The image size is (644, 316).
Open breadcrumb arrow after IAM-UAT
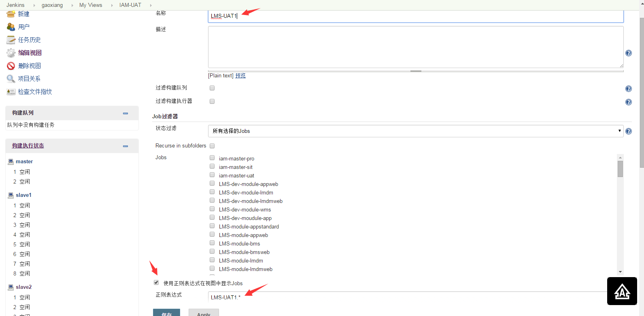(151, 5)
